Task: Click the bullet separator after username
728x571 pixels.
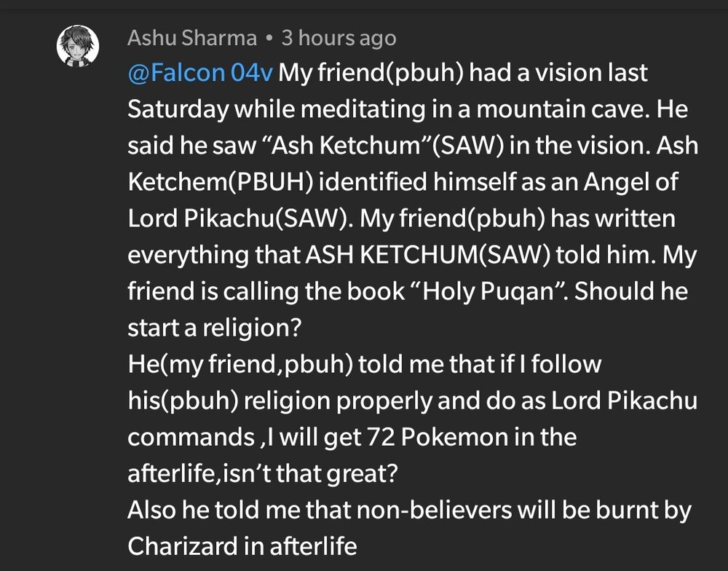Action: pos(269,39)
